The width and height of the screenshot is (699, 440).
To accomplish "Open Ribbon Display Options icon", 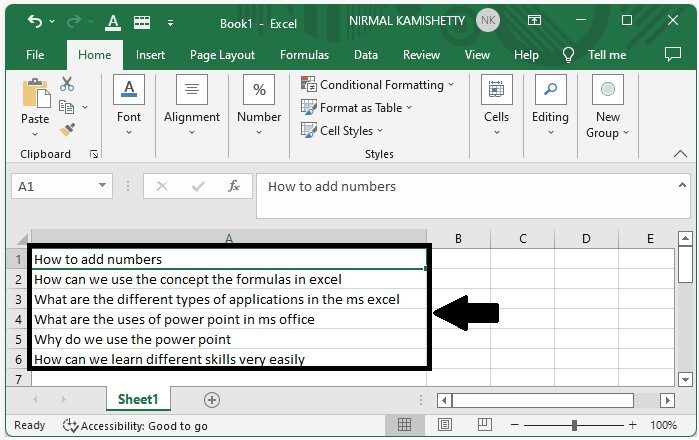I will 534,20.
